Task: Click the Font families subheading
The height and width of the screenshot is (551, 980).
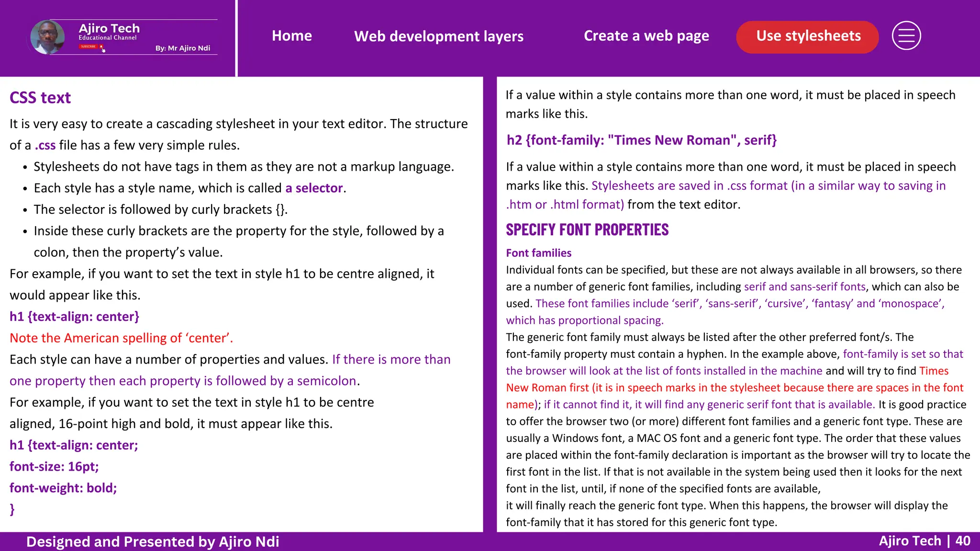Action: (x=538, y=253)
